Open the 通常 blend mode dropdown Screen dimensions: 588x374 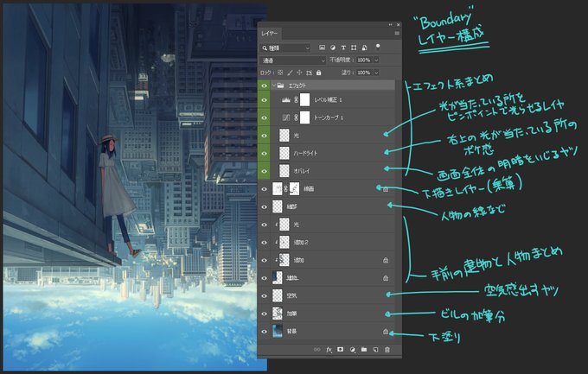(293, 60)
